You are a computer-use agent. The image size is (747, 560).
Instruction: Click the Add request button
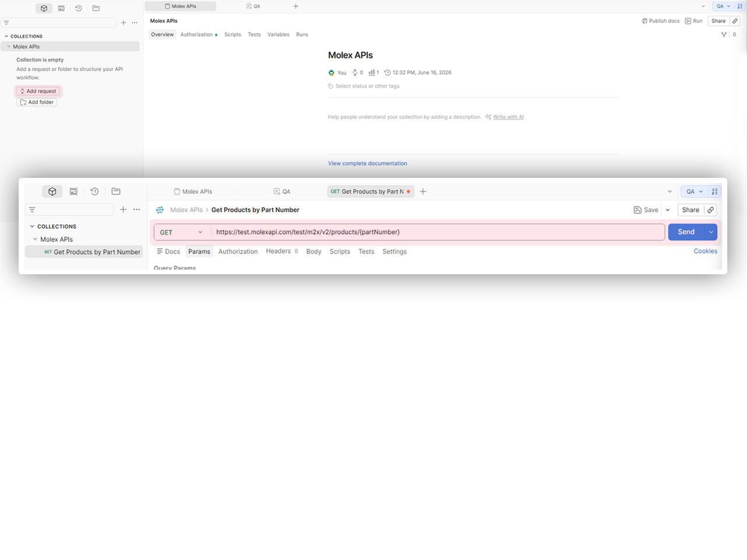pos(38,91)
